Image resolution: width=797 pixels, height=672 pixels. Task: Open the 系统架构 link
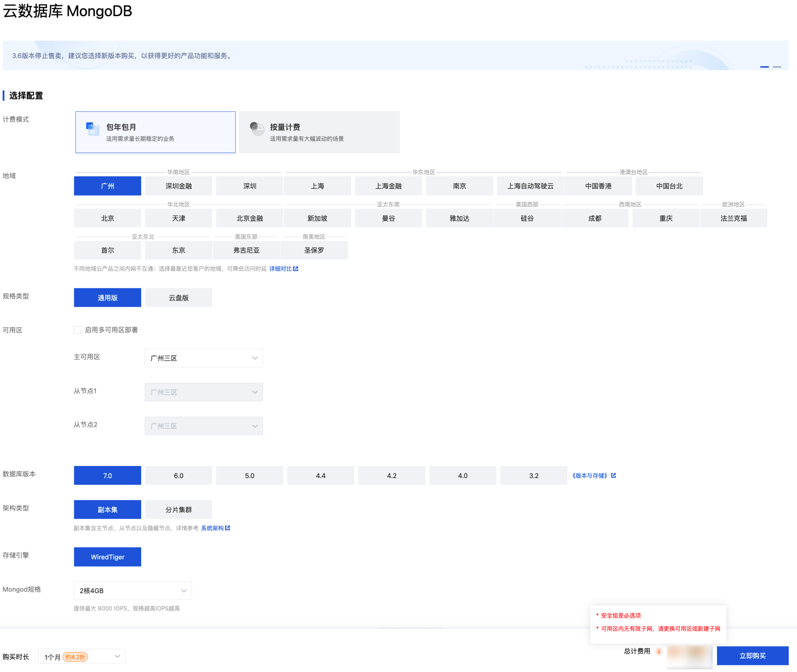pyautogui.click(x=212, y=528)
